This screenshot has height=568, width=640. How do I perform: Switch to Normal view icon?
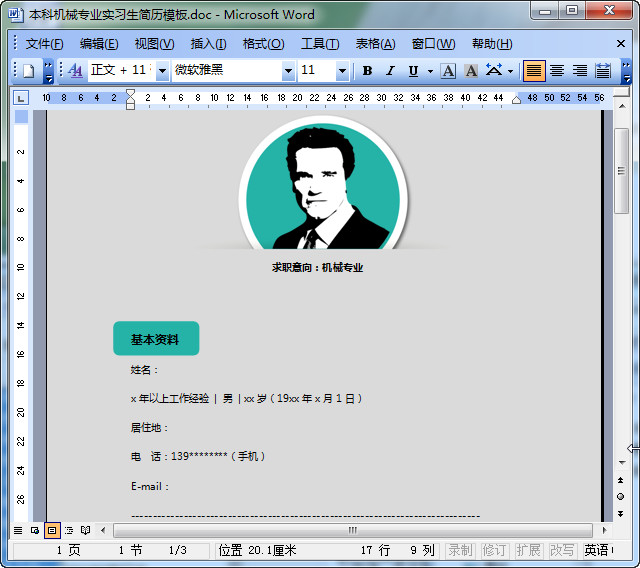tap(18, 530)
